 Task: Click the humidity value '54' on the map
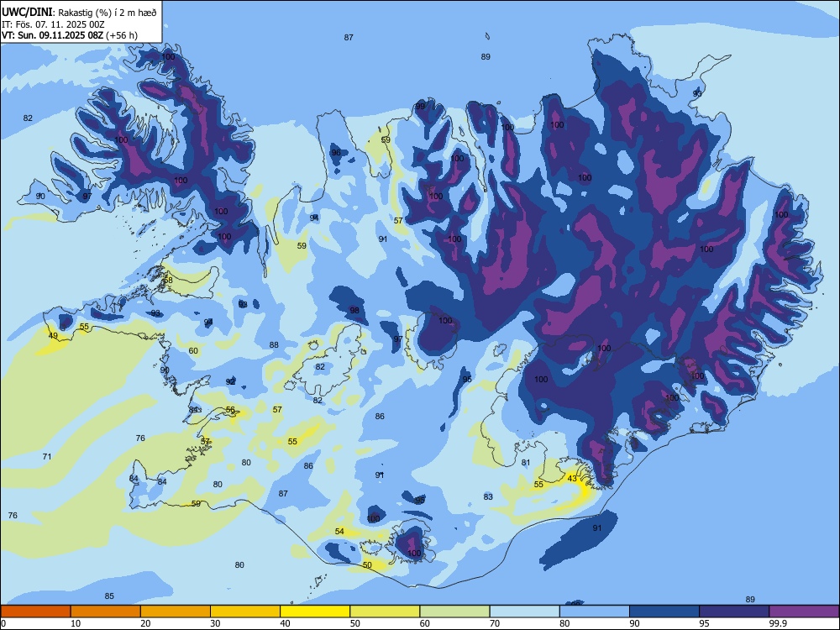coord(339,532)
